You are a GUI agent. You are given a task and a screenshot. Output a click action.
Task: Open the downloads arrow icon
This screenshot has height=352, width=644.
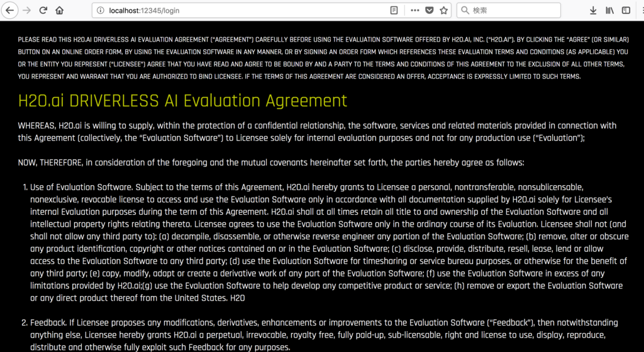click(593, 11)
